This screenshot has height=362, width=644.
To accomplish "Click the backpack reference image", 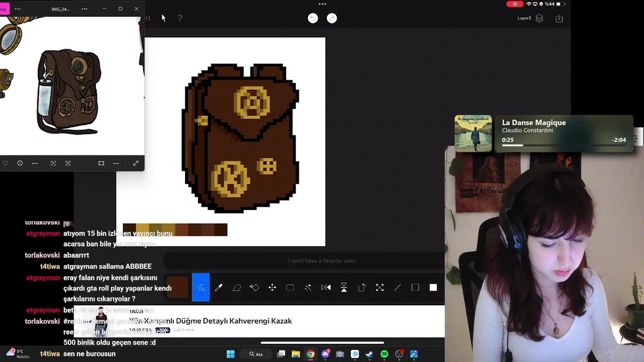I will (69, 92).
